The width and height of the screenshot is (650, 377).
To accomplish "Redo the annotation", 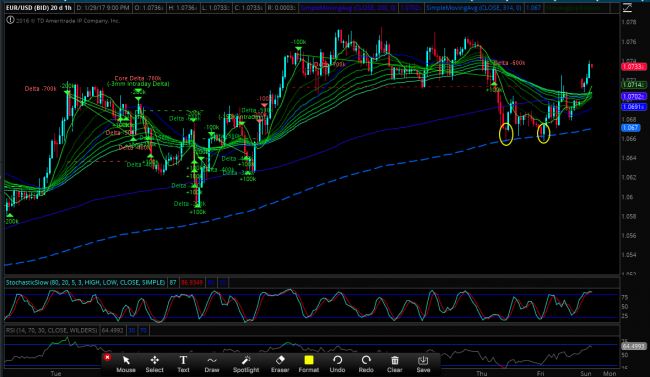I will click(x=366, y=364).
